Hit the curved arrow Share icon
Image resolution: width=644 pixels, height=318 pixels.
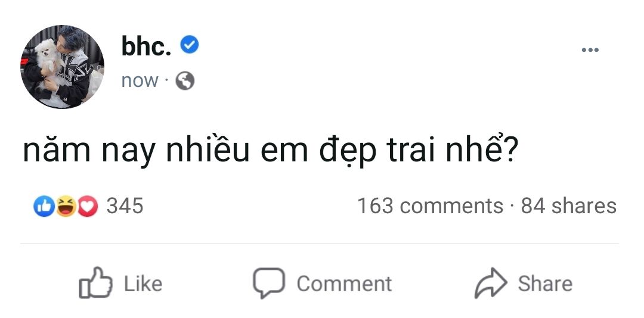[490, 283]
